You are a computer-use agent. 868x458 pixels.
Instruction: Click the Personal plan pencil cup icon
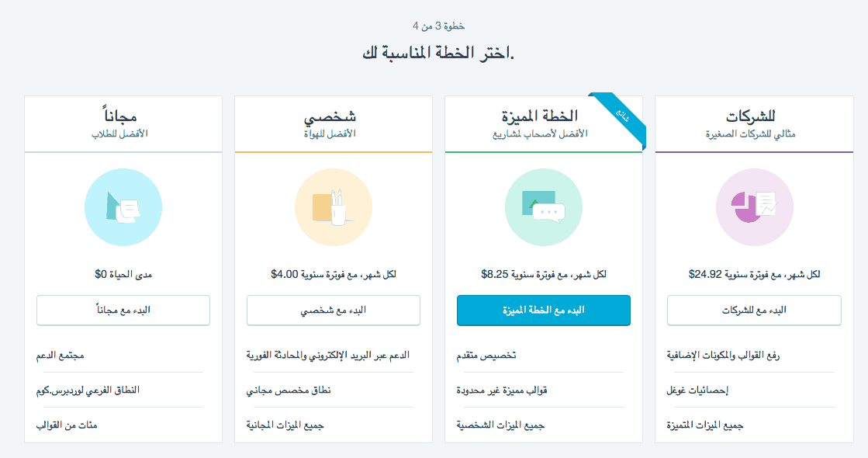[334, 207]
